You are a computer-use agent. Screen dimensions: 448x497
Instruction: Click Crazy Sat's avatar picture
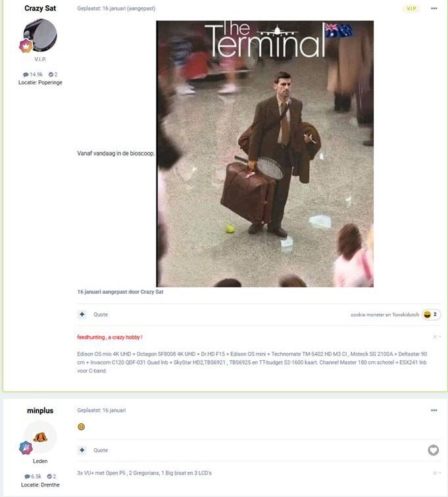[x=40, y=35]
